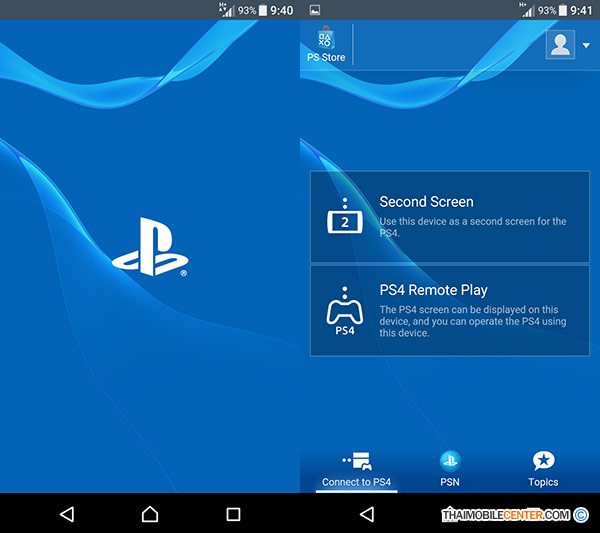Tap the PS4 controller Remote Play icon
This screenshot has width=600, height=533.
tap(345, 310)
